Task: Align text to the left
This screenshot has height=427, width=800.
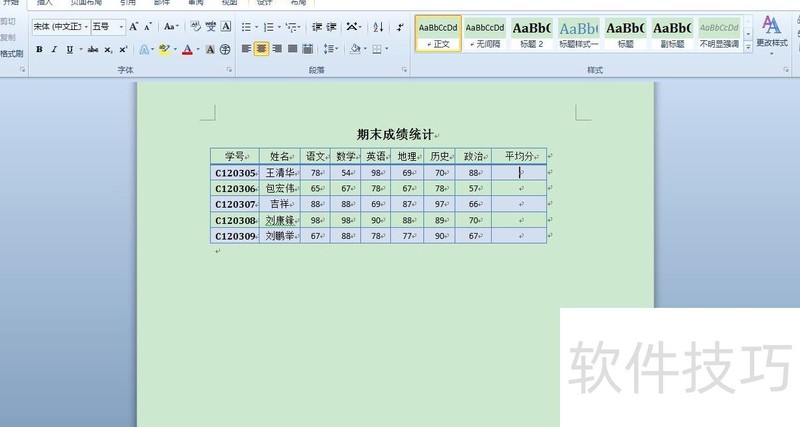Action: tap(246, 49)
